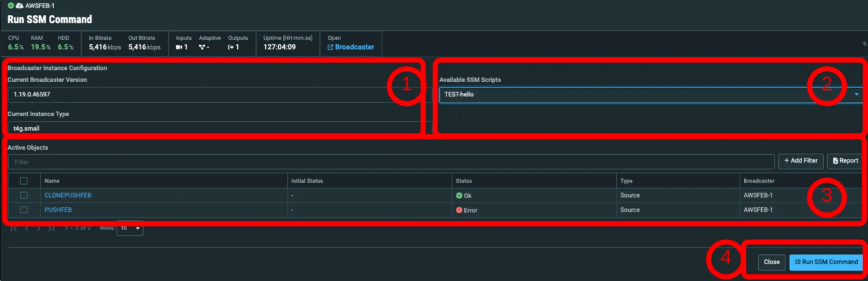868x281 pixels.
Task: Go to next page of Active Objects
Action: point(39,228)
